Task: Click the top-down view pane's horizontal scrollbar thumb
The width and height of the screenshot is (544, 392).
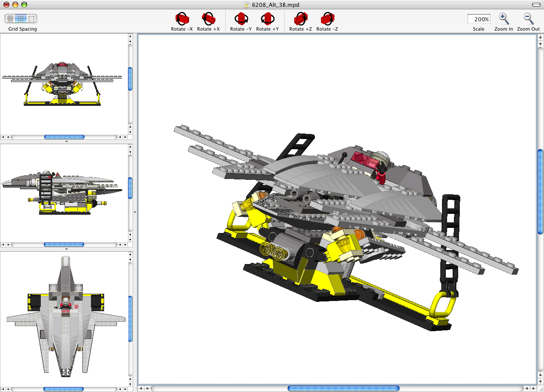Action: pos(63,389)
